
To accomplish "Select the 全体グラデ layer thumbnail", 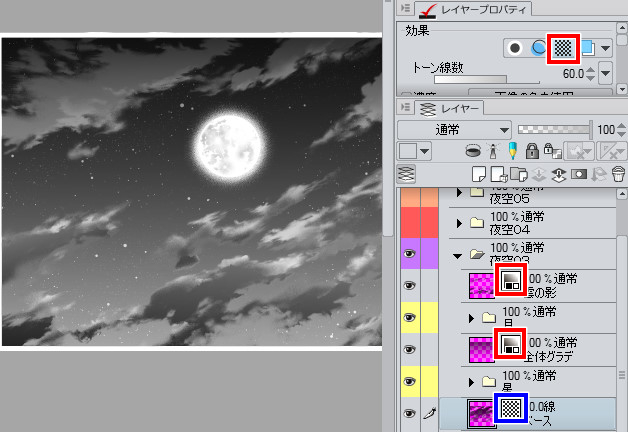I will point(481,350).
